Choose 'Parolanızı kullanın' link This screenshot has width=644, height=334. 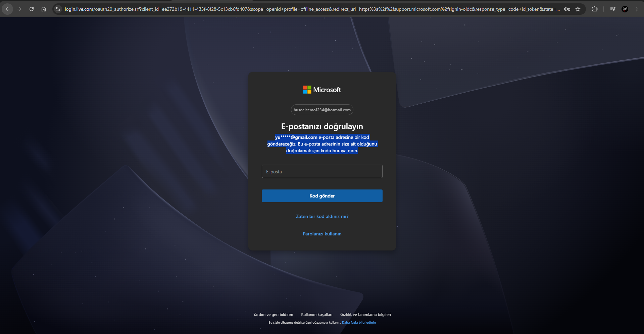[x=322, y=234]
